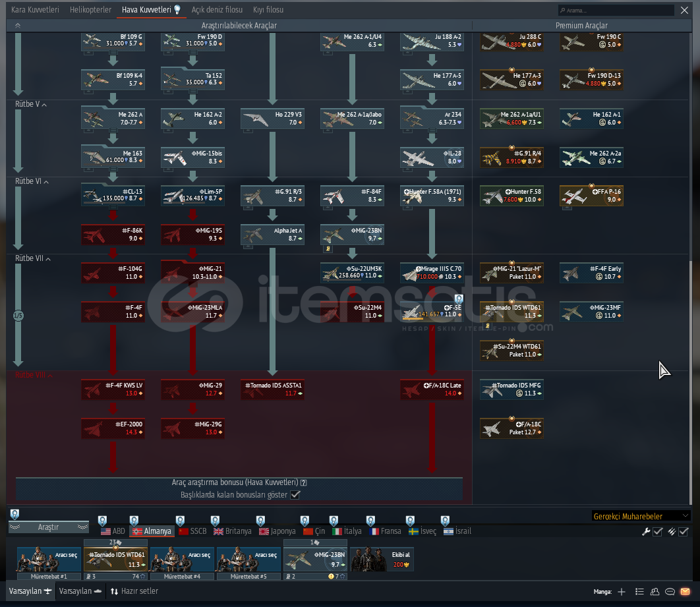Open the orange mail envelope icon
Image resolution: width=700 pixels, height=607 pixels.
685,592
